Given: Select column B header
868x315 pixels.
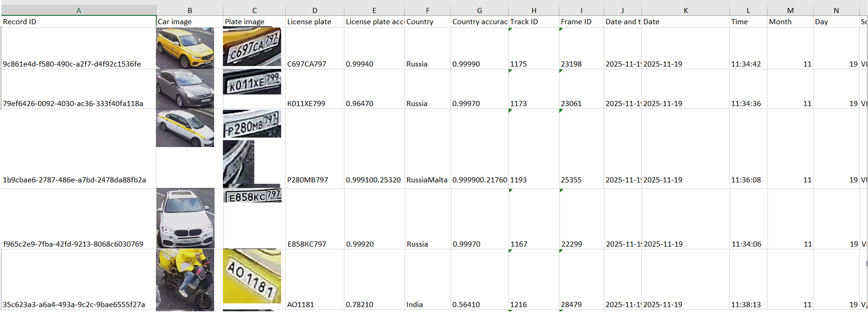Looking at the screenshot, I should [x=190, y=10].
